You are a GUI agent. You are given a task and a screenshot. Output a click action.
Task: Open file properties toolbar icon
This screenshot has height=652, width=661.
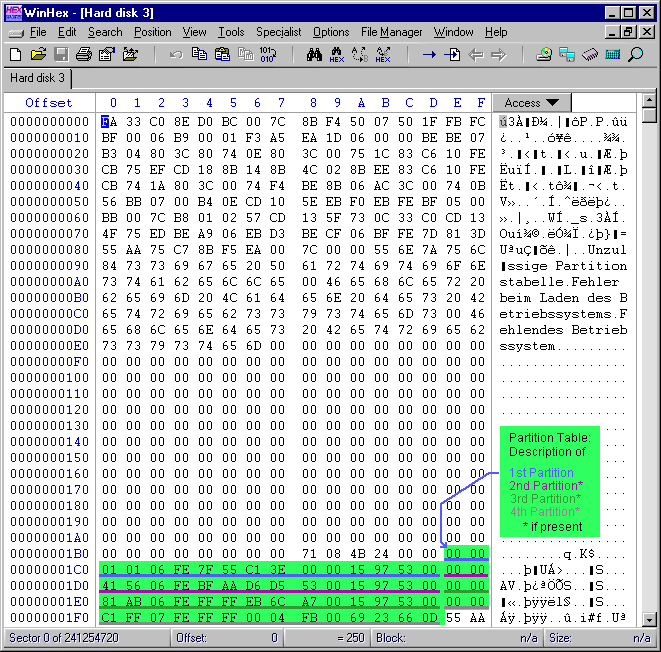[107, 55]
